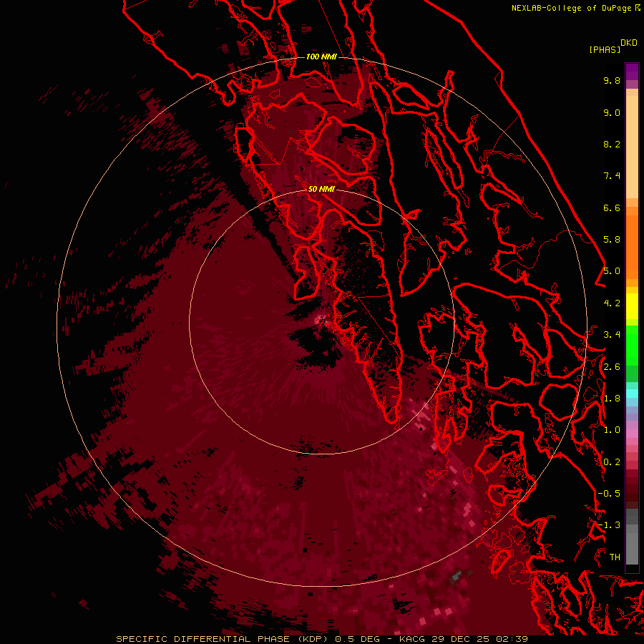Pick the purple top color in legend bar
Screen dimensions: 644x644
click(x=632, y=72)
